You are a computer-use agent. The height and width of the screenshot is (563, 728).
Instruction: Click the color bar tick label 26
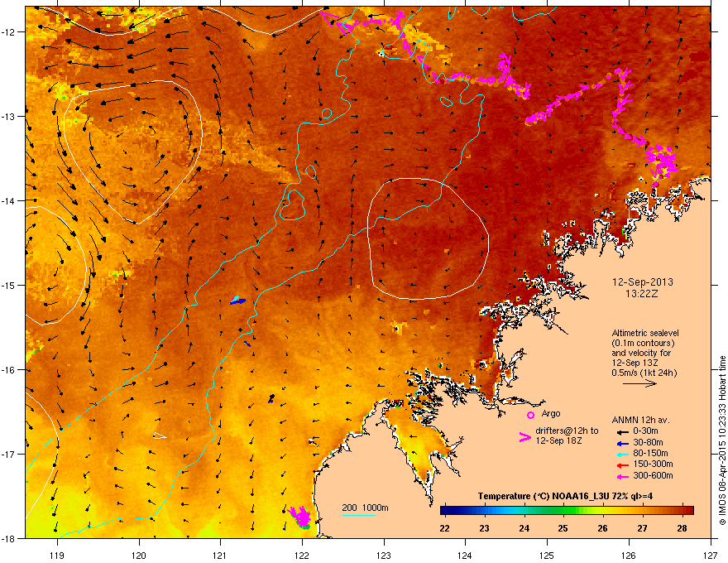(602, 528)
